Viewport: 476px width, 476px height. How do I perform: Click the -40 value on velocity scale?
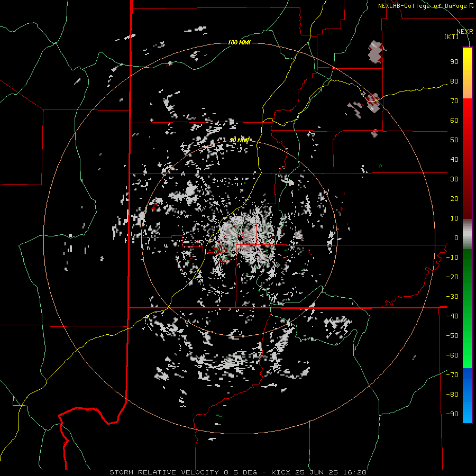coord(452,316)
